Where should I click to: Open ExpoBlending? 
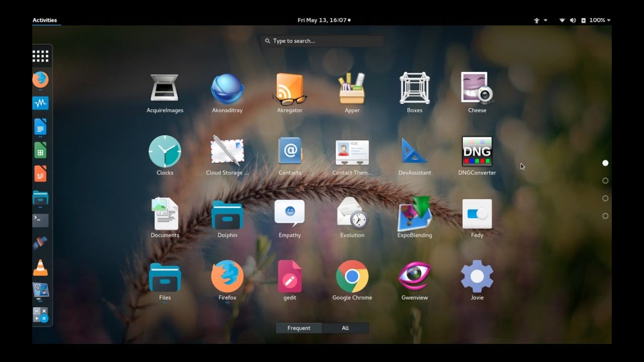click(x=415, y=214)
